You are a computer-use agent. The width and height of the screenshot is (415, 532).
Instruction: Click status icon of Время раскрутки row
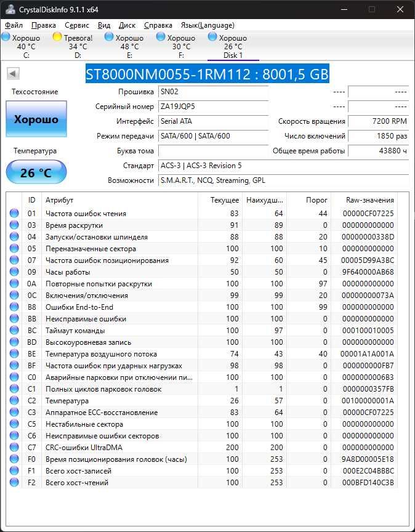tap(14, 225)
